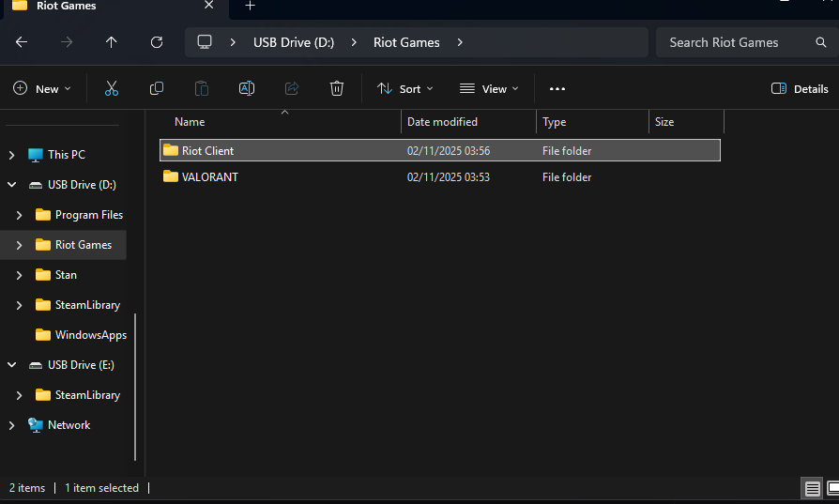Open a new tab with plus button
The width and height of the screenshot is (839, 504).
(250, 6)
